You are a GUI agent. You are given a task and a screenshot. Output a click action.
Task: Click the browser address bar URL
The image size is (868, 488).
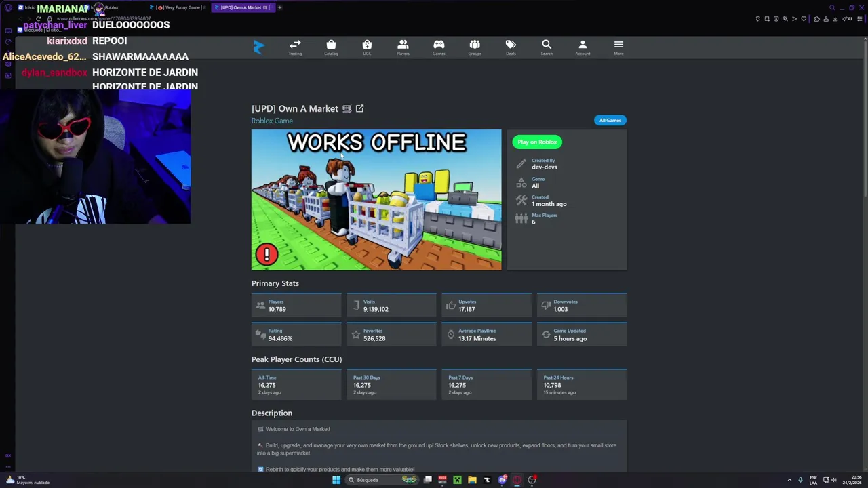[104, 18]
